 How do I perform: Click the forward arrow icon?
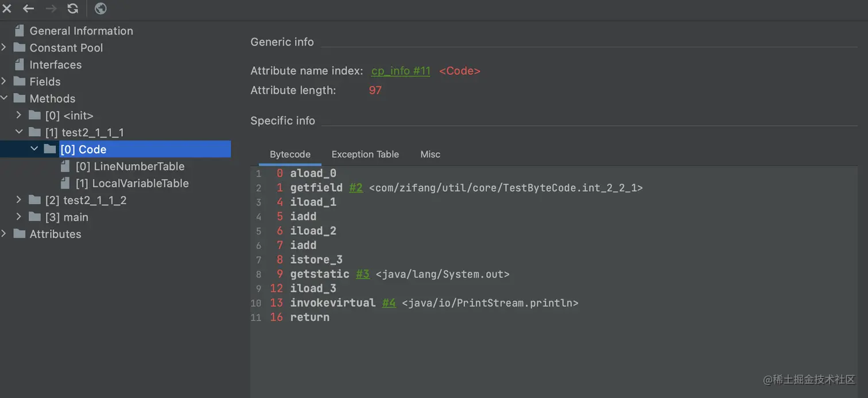point(51,9)
